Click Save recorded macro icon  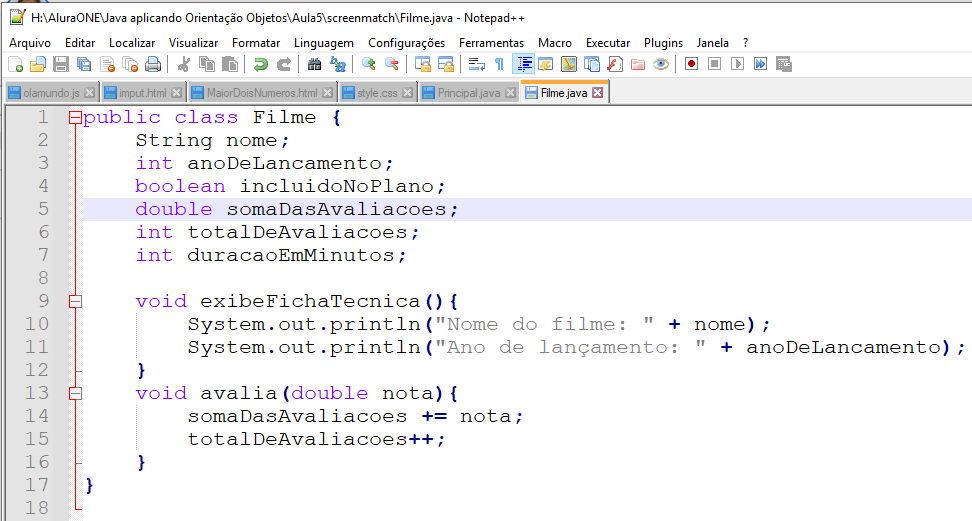point(784,64)
